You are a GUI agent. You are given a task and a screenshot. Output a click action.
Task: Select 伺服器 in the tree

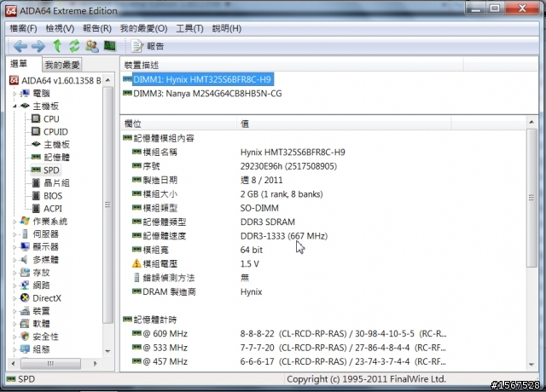[45, 234]
